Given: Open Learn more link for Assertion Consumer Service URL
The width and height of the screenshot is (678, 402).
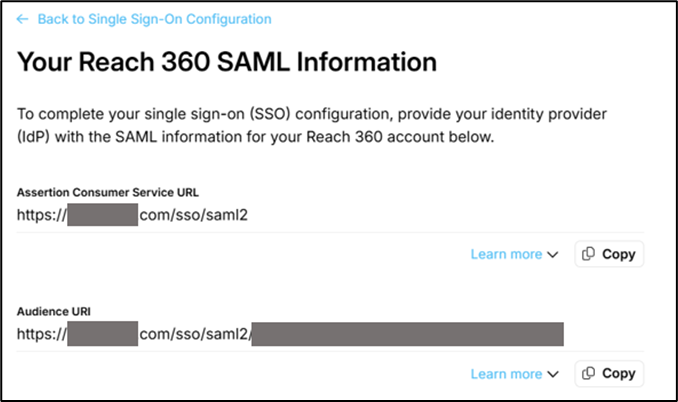Looking at the screenshot, I should tap(506, 254).
